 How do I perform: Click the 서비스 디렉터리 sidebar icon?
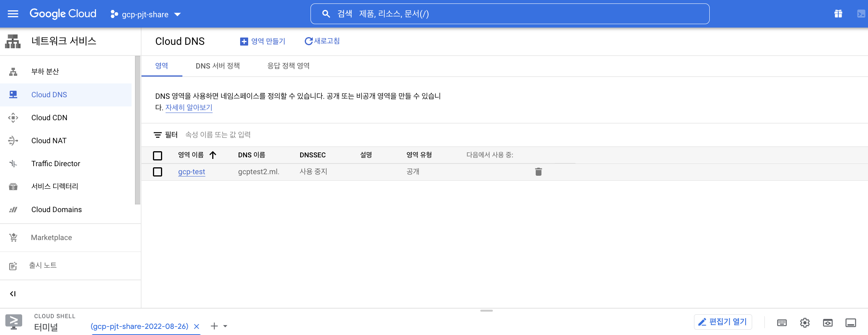point(13,186)
